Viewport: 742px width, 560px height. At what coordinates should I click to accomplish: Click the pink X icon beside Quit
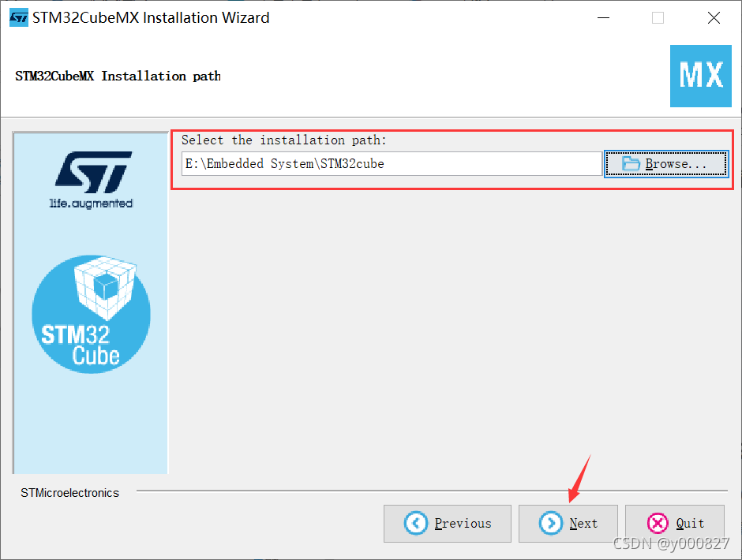coord(658,523)
